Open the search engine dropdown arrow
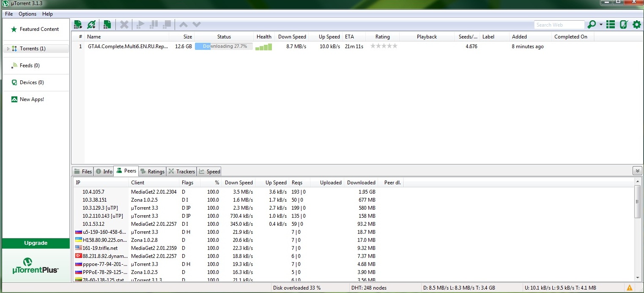The height and width of the screenshot is (293, 644). tap(601, 25)
